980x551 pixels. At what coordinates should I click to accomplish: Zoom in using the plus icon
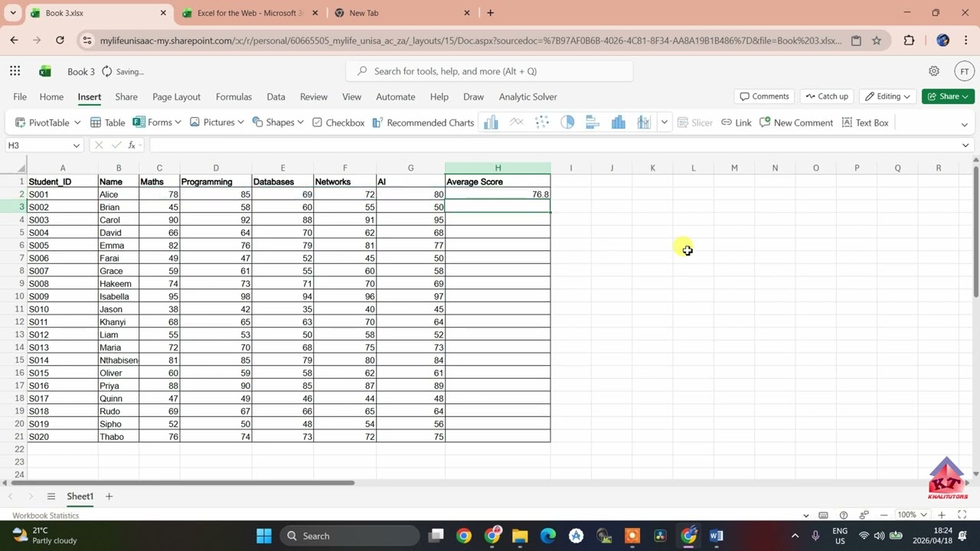(942, 515)
